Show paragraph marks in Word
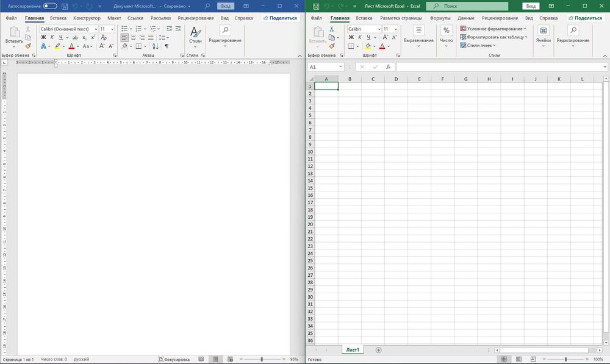This screenshot has width=610, height=364. pyautogui.click(x=167, y=46)
